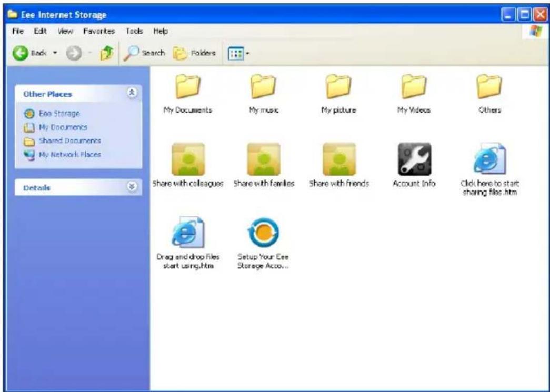
Task: Open the File menu
Action: [x=18, y=31]
